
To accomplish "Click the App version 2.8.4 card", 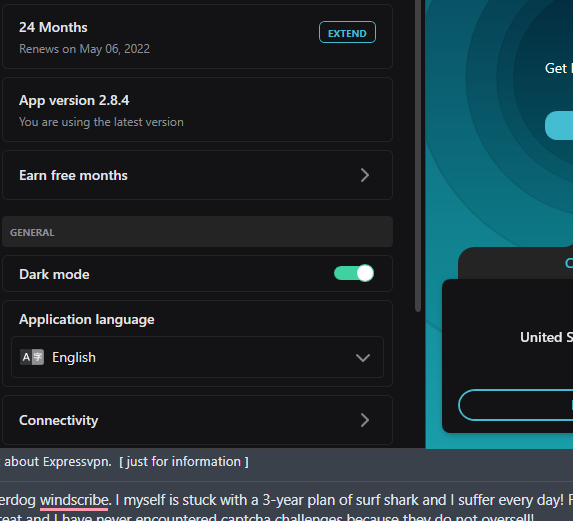I will [x=197, y=110].
